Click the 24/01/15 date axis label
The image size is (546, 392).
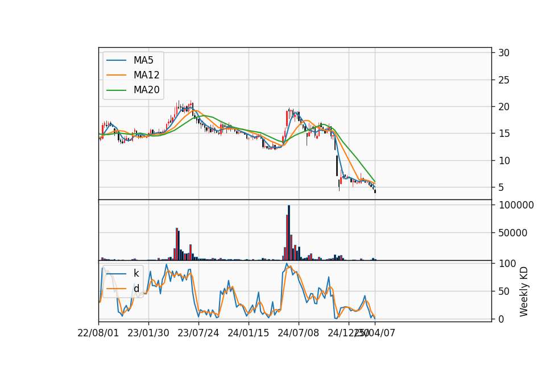pos(249,333)
